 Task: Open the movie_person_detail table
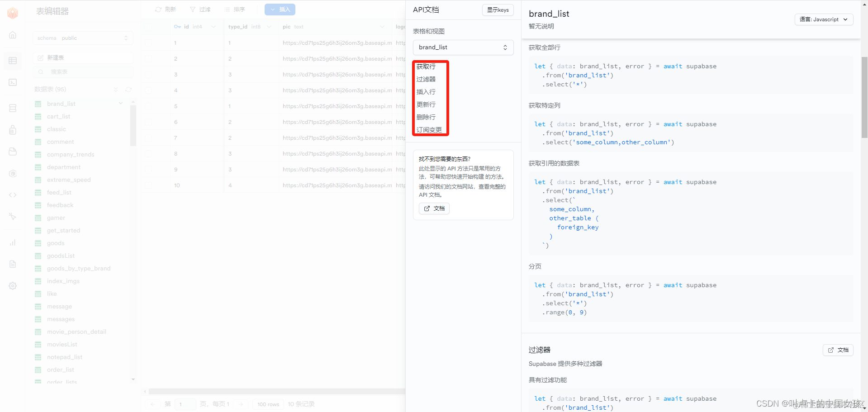click(76, 332)
